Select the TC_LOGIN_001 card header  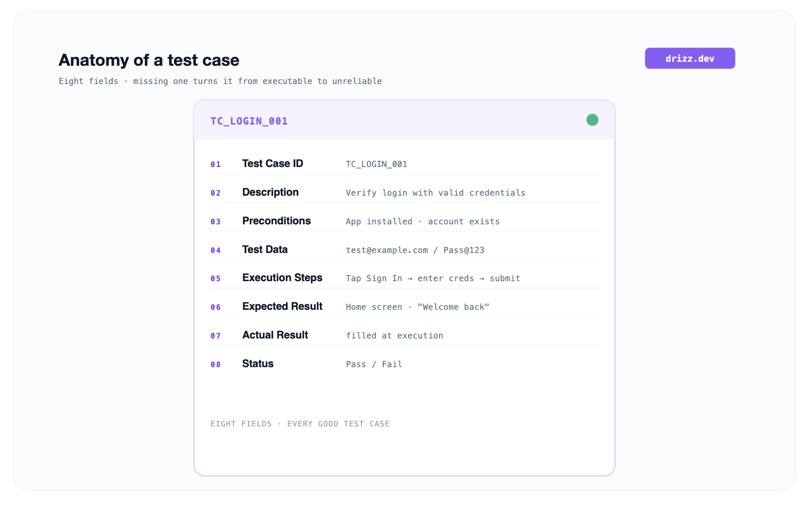pyautogui.click(x=405, y=120)
